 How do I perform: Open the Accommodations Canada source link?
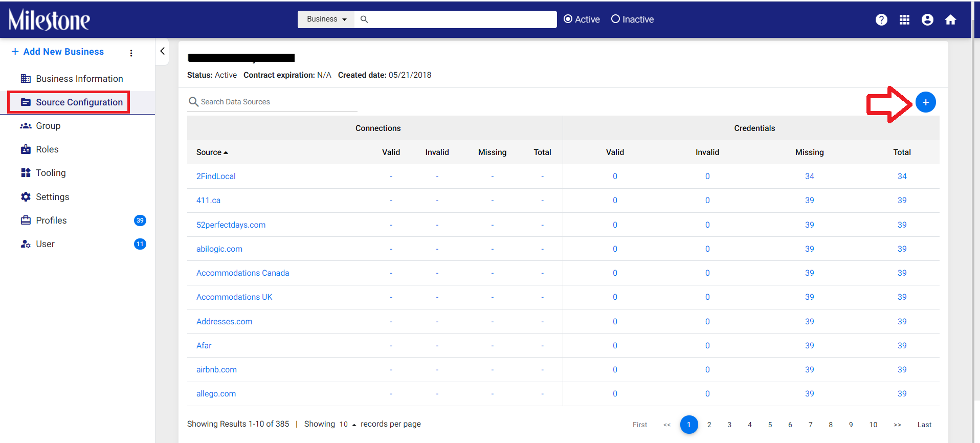243,273
